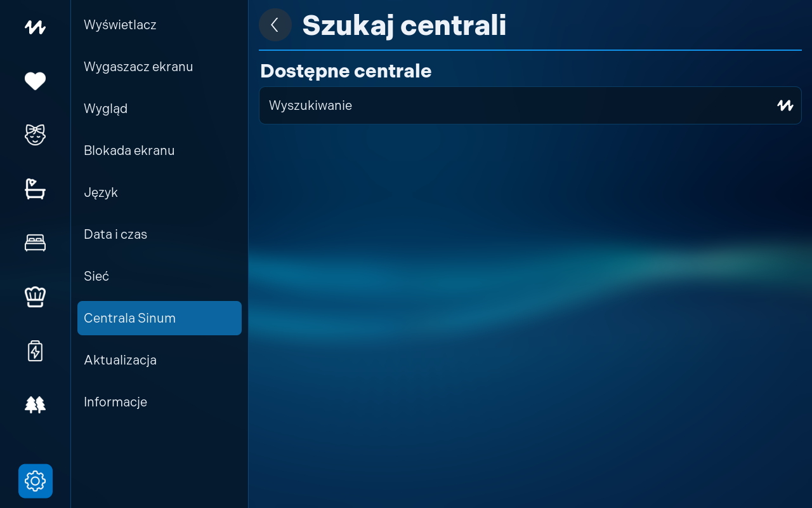Click the Szukaj centrali page title
The height and width of the screenshot is (508, 812).
[404, 25]
